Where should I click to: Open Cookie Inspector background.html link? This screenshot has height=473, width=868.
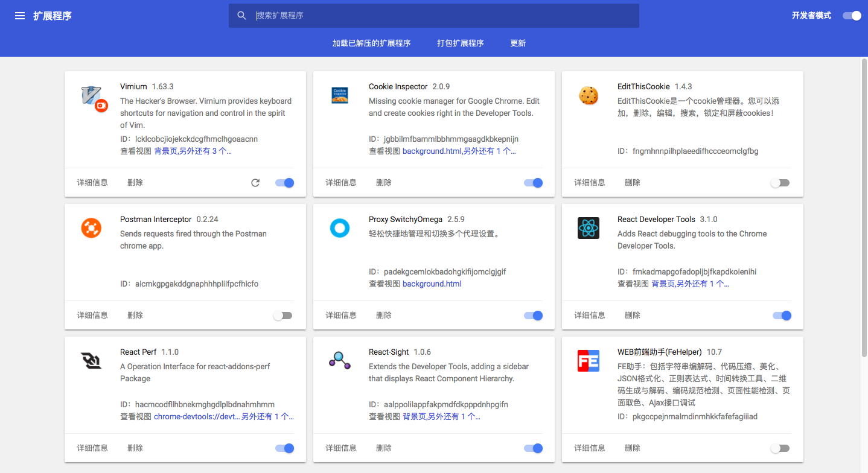[x=432, y=151]
